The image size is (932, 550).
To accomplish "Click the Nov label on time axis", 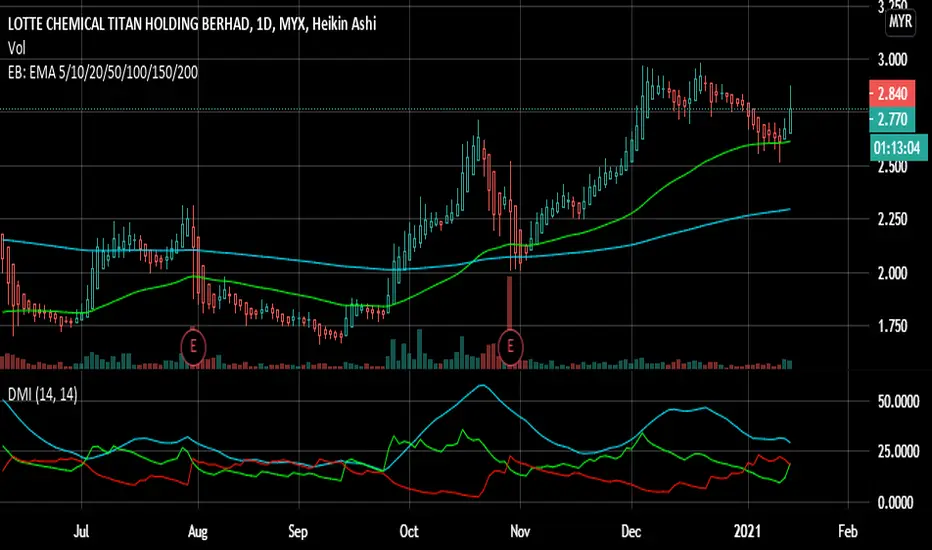I will 519,530.
